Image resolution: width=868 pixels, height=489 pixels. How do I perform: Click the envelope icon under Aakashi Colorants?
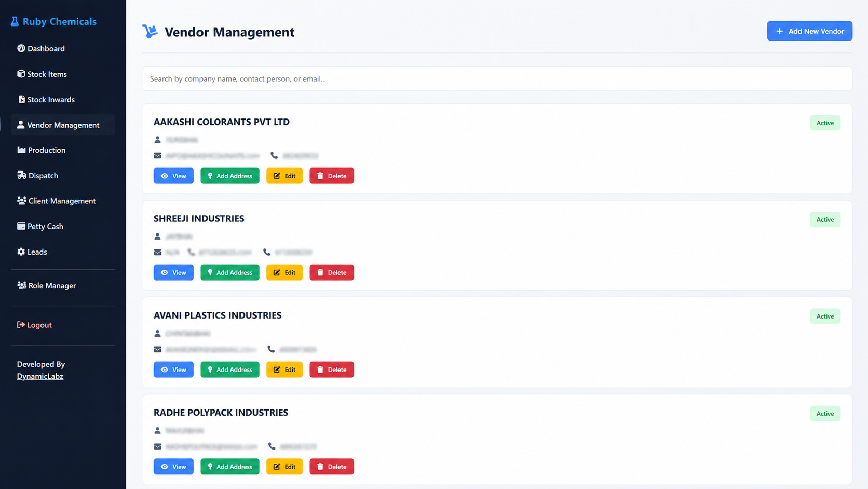point(158,155)
